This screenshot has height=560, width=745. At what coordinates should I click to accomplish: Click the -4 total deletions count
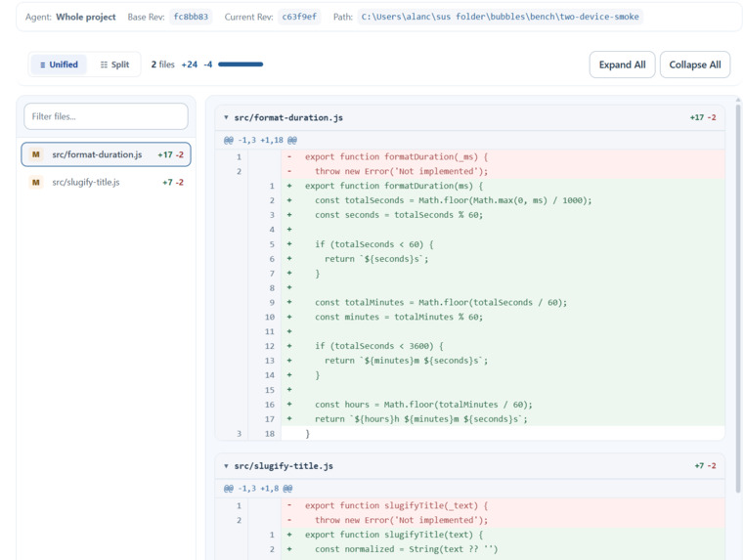point(207,65)
